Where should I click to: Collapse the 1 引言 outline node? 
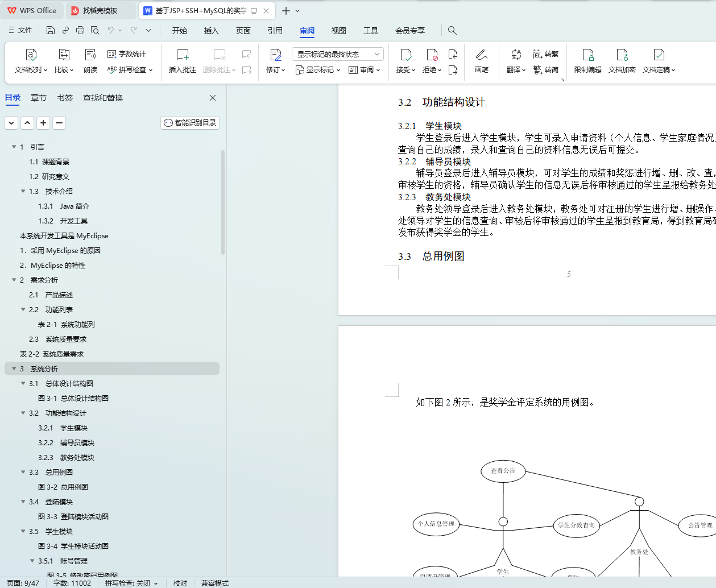[14, 147]
